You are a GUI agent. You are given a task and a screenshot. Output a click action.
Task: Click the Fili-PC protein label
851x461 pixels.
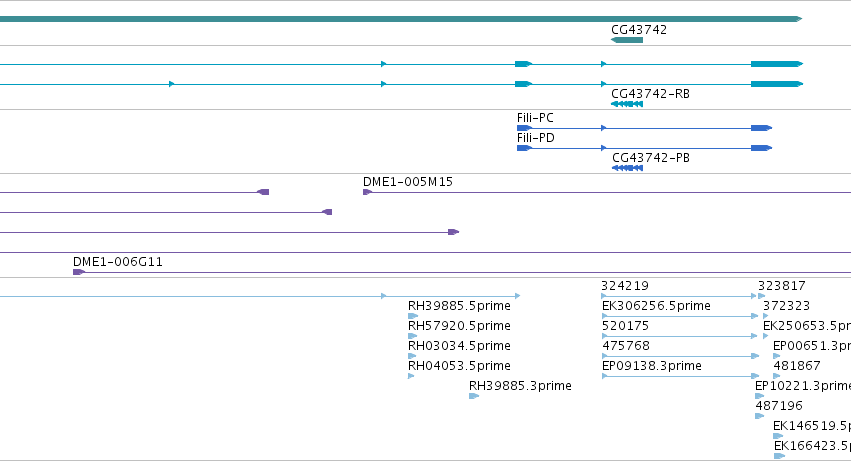[535, 118]
